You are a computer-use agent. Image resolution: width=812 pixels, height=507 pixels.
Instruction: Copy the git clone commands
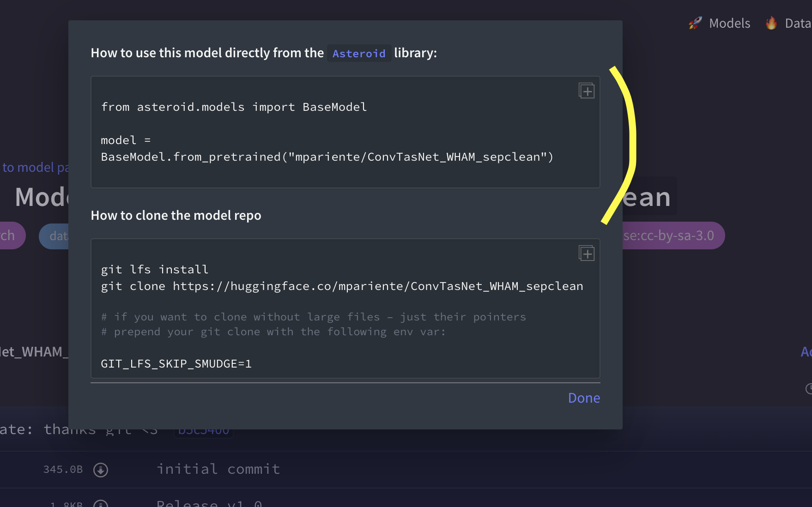587,253
